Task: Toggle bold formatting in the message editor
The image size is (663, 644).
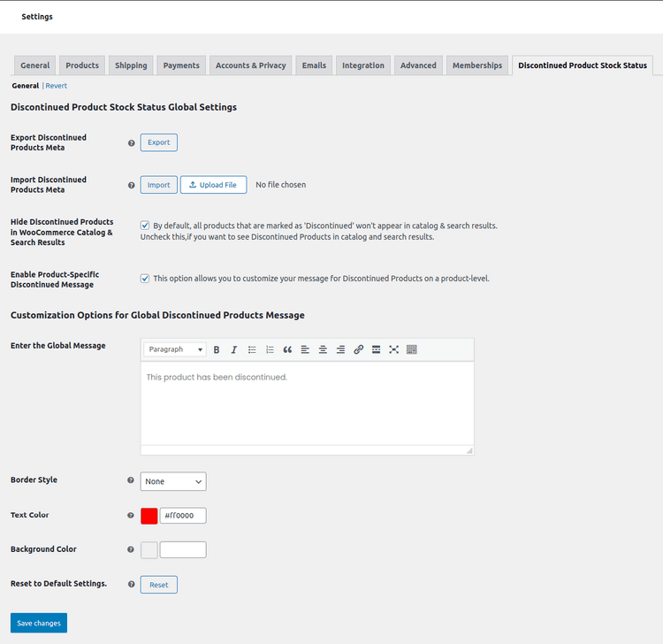Action: tap(217, 349)
